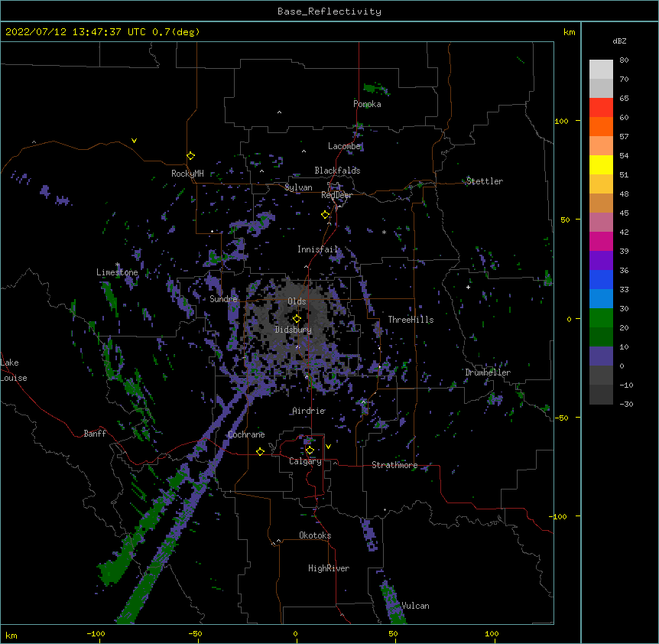Viewport: 659px width, 644px height.
Task: Select the green 30 dBZ legend color
Action: coord(601,318)
